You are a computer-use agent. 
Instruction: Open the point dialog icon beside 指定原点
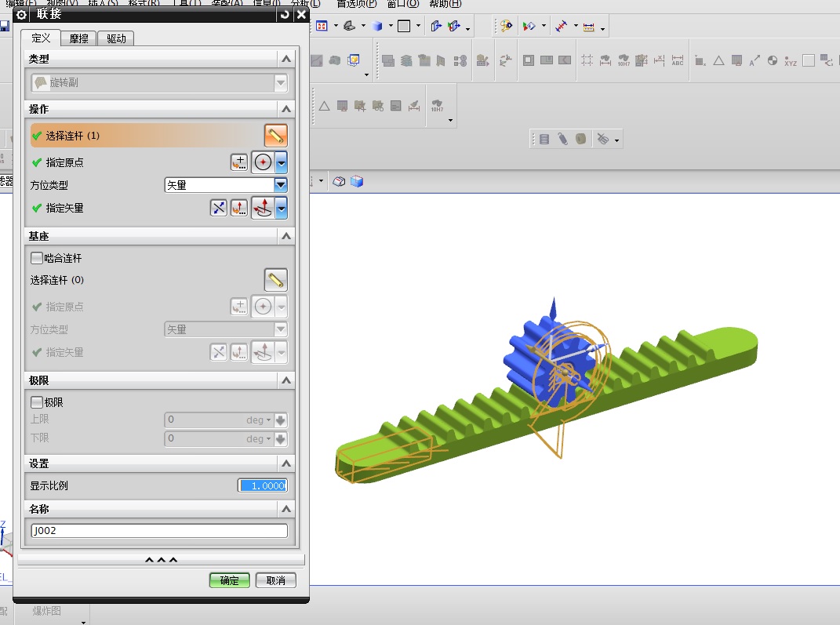click(239, 162)
